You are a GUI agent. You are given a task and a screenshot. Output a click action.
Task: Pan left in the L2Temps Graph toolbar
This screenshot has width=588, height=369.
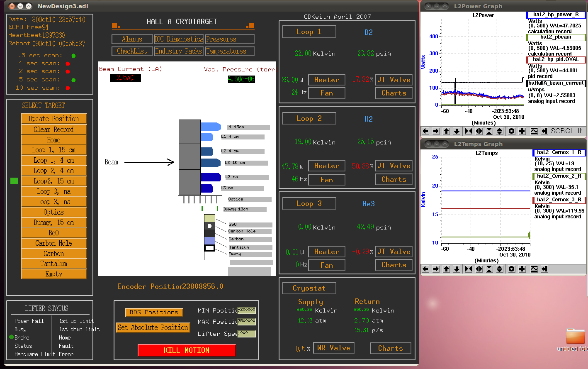tap(425, 269)
